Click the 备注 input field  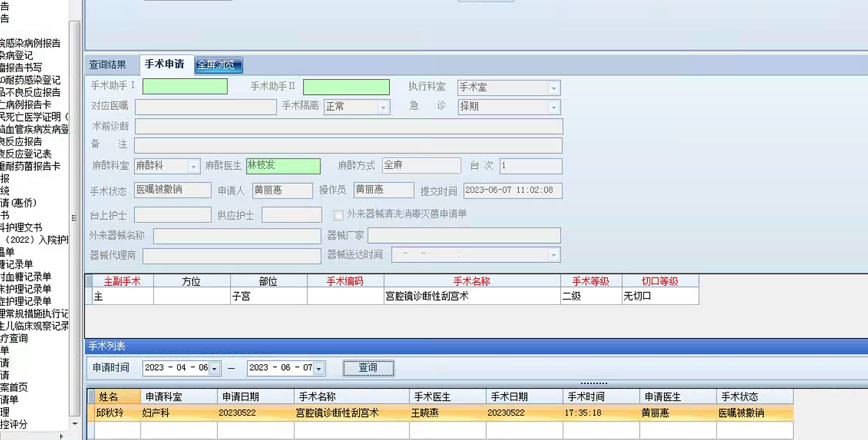348,145
